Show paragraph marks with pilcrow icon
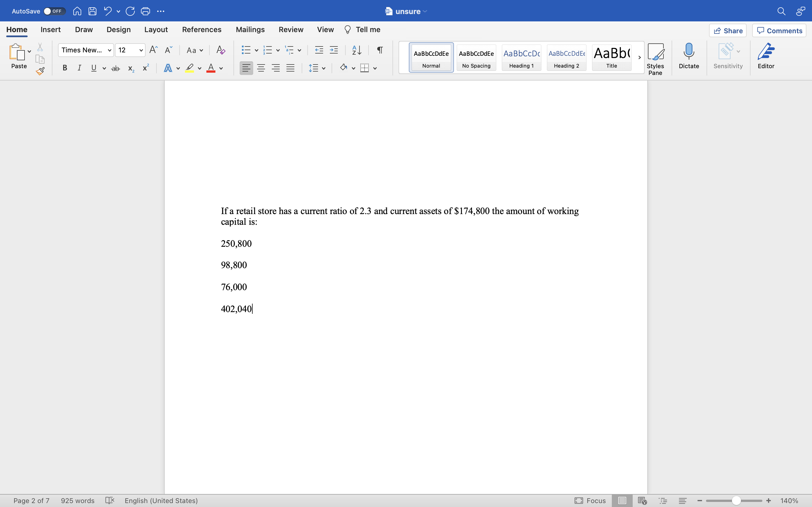This screenshot has width=812, height=507. (380, 50)
